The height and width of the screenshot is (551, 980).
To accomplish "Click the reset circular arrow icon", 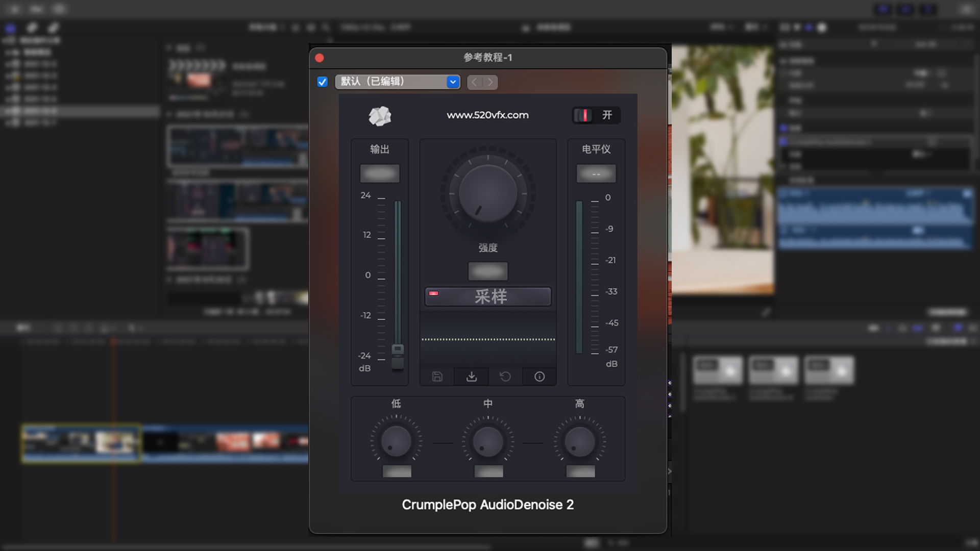I will (x=505, y=377).
